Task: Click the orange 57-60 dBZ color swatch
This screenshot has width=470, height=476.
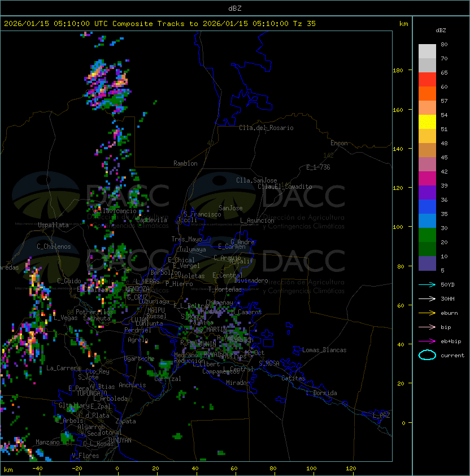Action: [427, 94]
